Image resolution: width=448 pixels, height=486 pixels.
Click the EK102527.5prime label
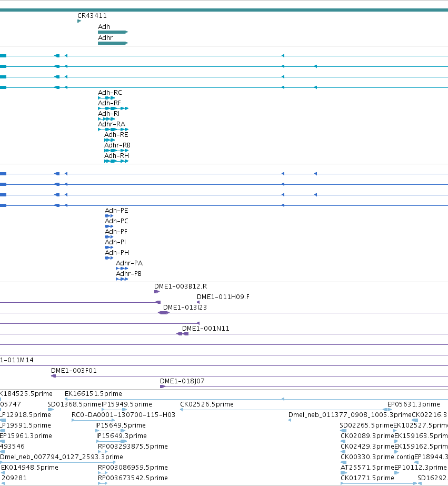click(x=421, y=425)
